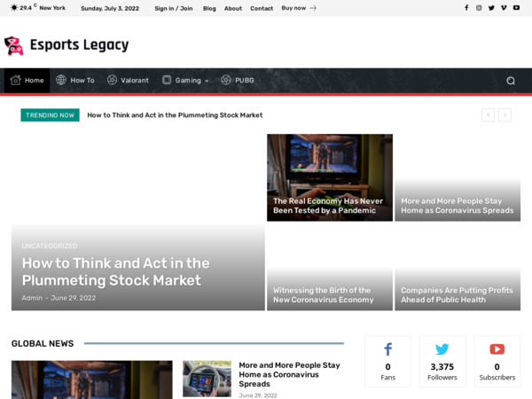Image resolution: width=532 pixels, height=399 pixels.
Task: Open the Gaming menu item
Action: pos(185,81)
